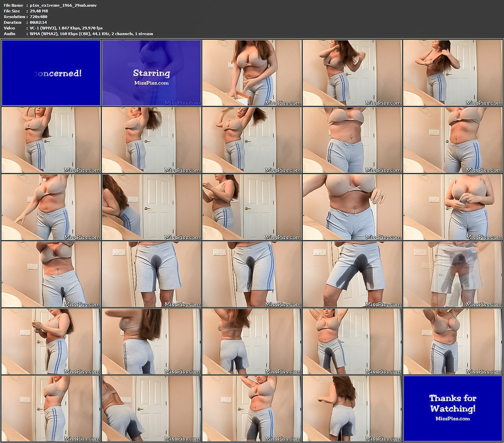Click the 29.48 MB file size value
The height and width of the screenshot is (443, 504).
[x=39, y=11]
